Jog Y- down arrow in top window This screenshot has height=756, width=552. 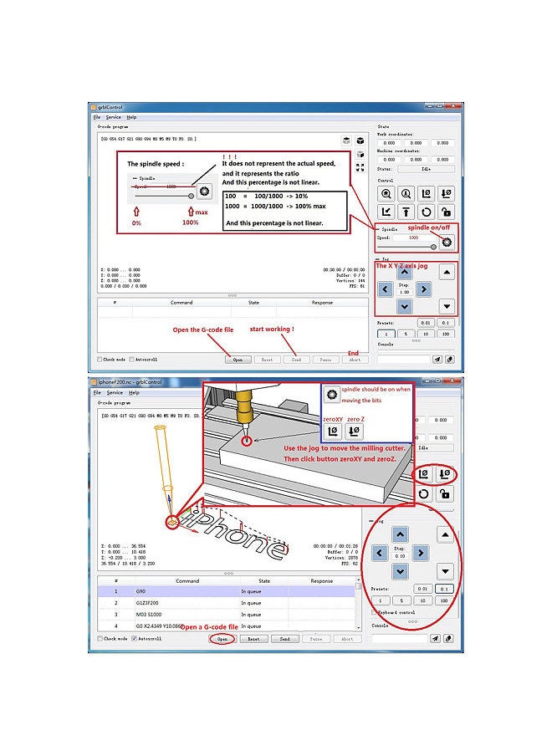coord(404,306)
